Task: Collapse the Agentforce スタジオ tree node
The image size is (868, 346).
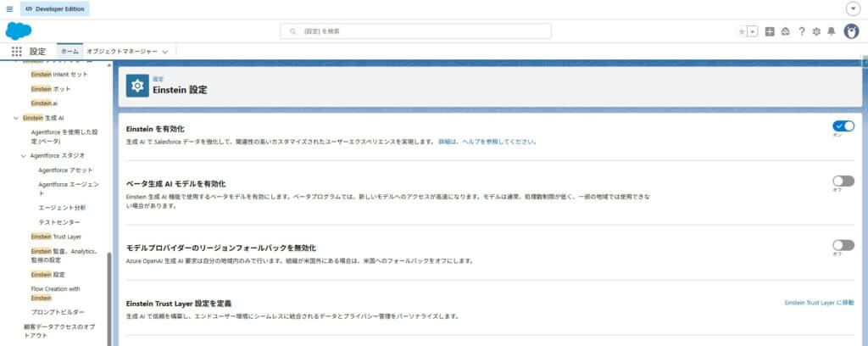Action: [23, 156]
